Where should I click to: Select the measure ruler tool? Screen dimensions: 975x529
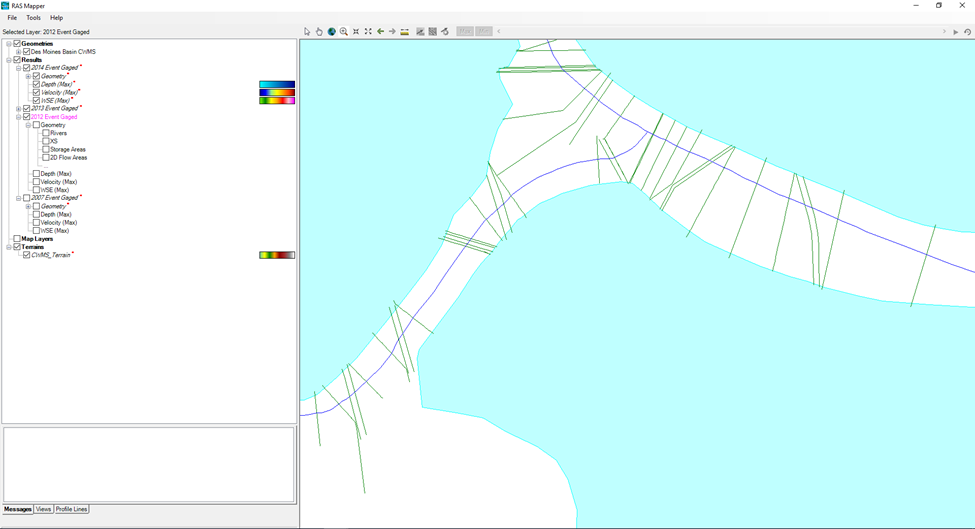(405, 32)
